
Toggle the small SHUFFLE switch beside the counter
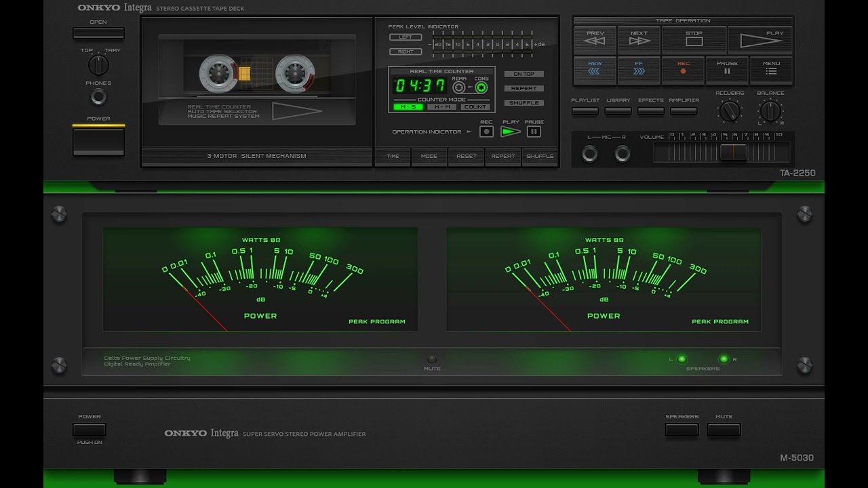click(x=524, y=103)
